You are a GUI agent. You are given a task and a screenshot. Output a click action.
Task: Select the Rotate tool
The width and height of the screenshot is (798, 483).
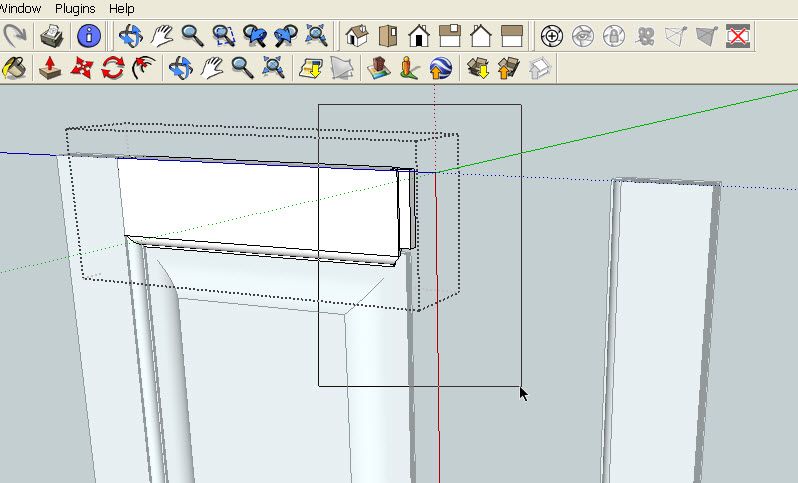(113, 68)
